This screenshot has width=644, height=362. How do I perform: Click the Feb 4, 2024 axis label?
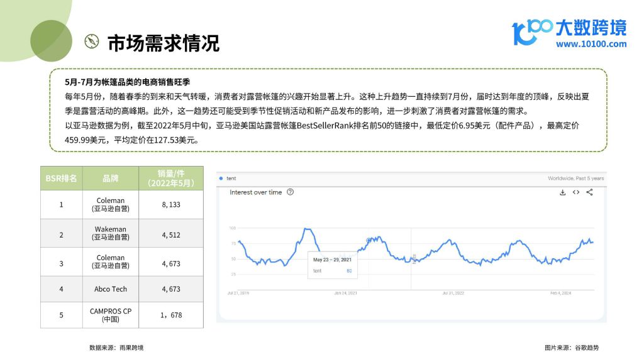(560, 293)
